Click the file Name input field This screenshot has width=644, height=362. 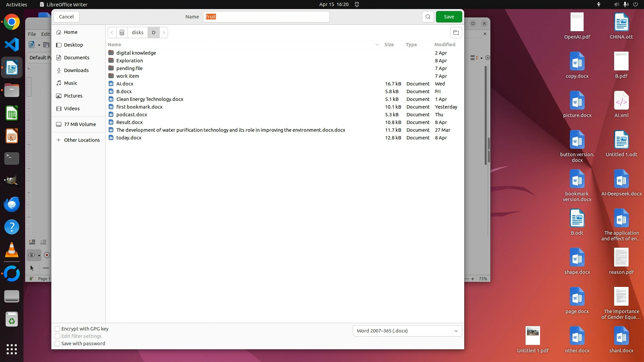click(266, 17)
